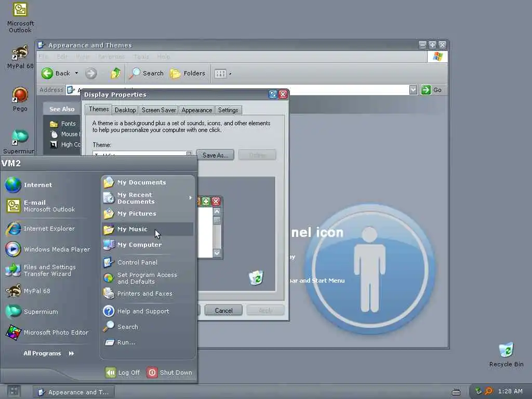Click the Search toolbar button

tap(147, 73)
